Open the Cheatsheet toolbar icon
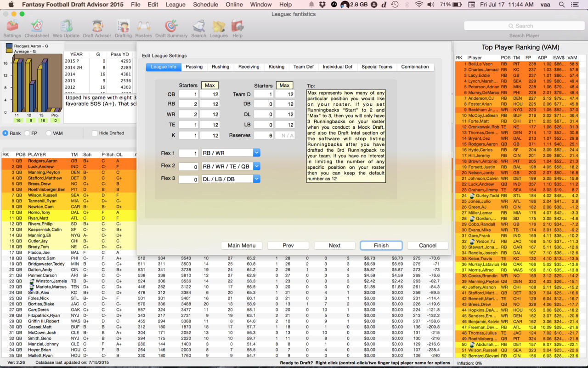Image resolution: width=588 pixels, height=368 pixels. click(x=37, y=27)
